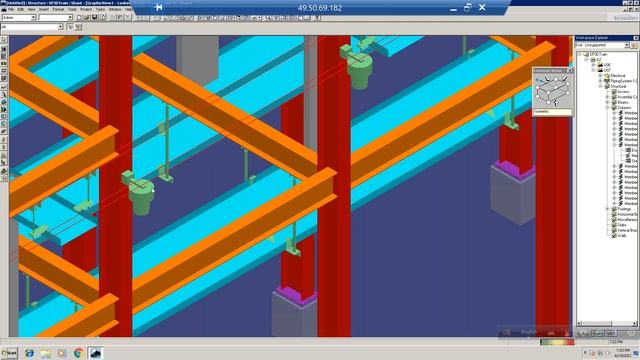640x360 pixels.
Task: Click the right arrow of the explorer horizontal scrollbar
Action: [635, 324]
